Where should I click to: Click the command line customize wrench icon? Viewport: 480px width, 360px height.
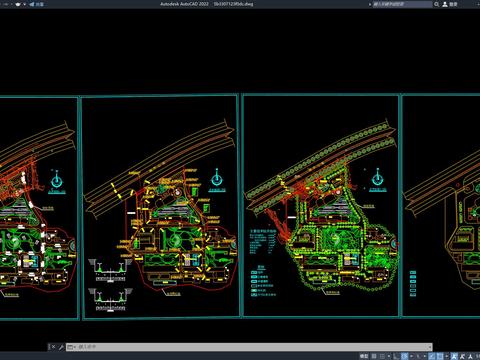coord(61,347)
